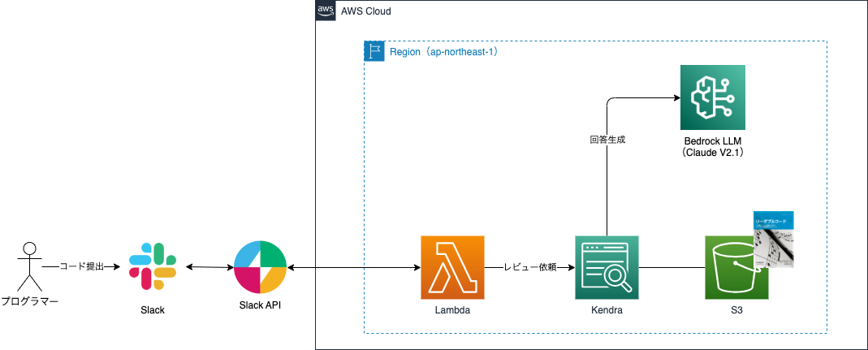The height and width of the screenshot is (350, 868).
Task: Select the green S3 bucket icon
Action: (736, 268)
